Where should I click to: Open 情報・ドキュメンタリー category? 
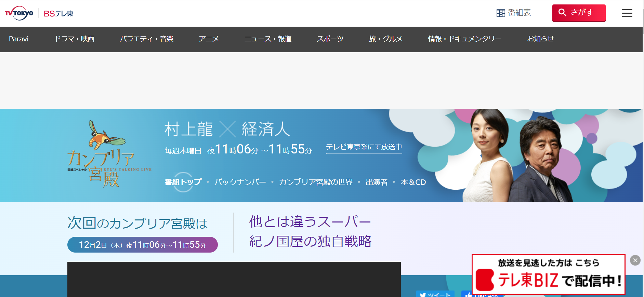464,39
